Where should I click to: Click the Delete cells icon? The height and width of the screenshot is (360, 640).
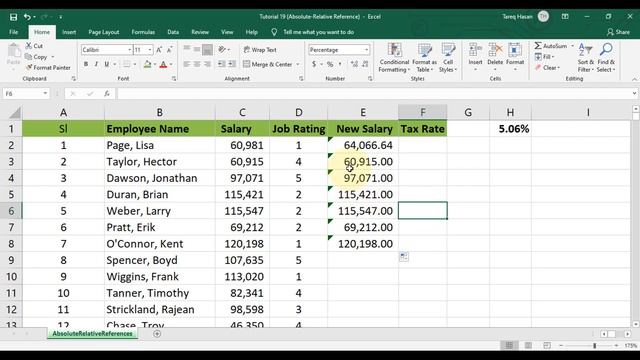(x=495, y=50)
